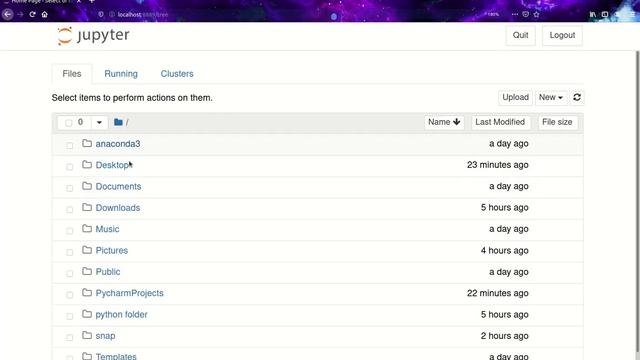Sort by Last Modified
640x360 pixels.
click(500, 122)
